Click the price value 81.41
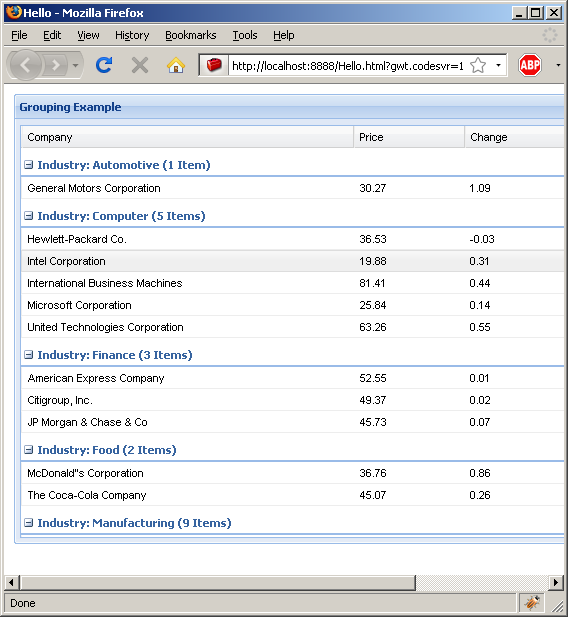 372,283
